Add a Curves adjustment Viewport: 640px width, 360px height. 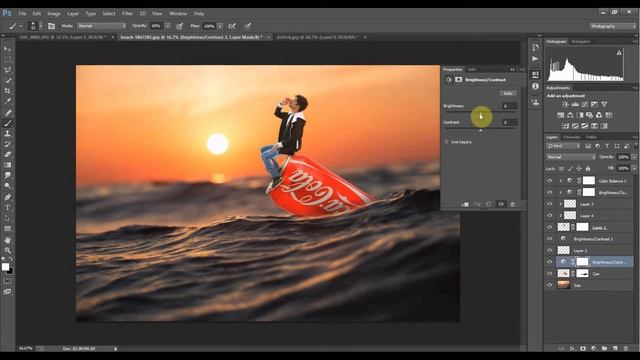click(585, 104)
